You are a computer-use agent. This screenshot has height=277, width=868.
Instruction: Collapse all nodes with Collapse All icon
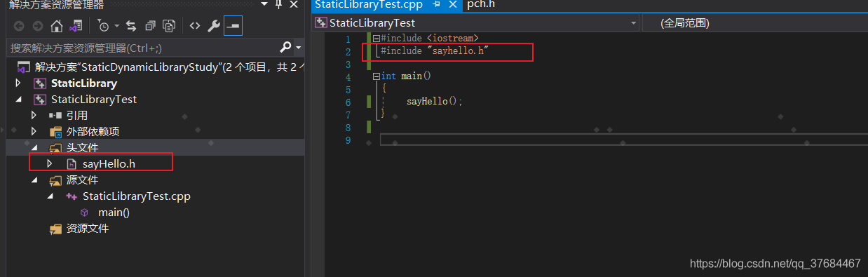click(150, 26)
